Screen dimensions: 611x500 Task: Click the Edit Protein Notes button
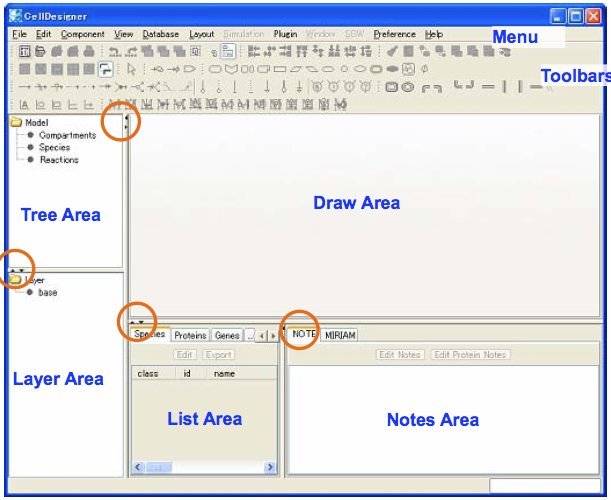pyautogui.click(x=470, y=355)
